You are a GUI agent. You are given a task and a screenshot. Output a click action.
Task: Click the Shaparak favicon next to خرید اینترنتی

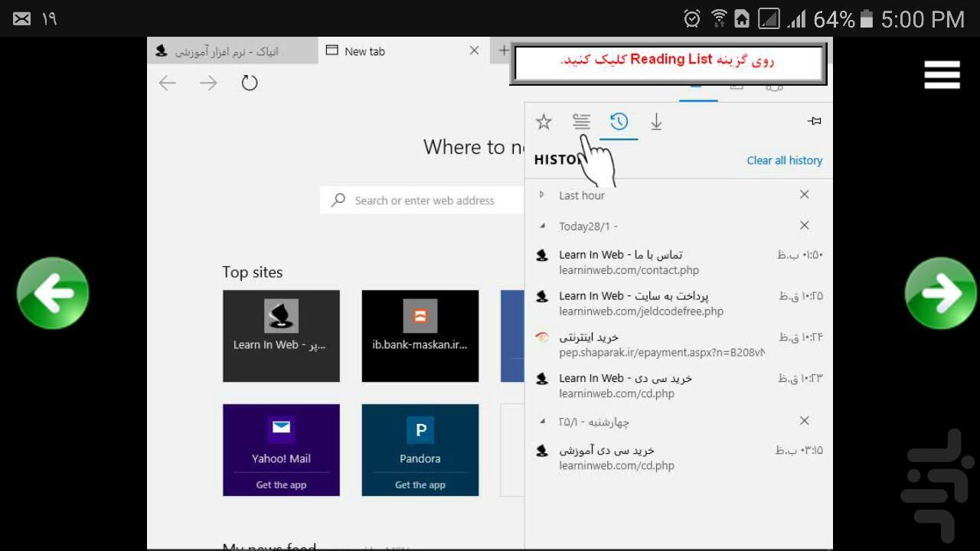click(x=542, y=337)
